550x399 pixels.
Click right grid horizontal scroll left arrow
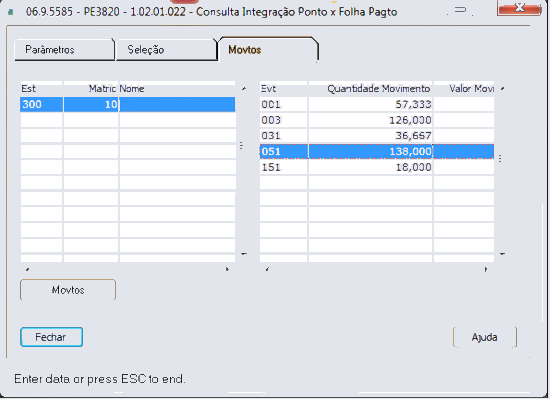point(267,269)
